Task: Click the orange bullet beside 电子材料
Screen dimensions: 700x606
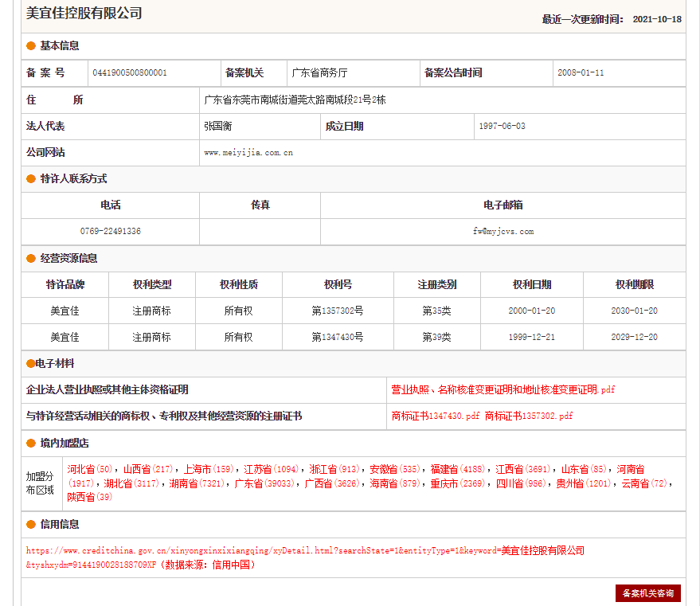Action: pos(30,364)
